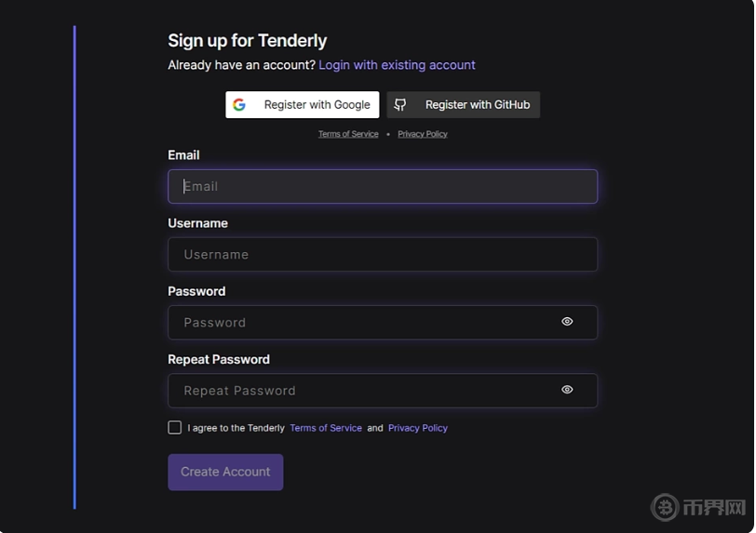Image resolution: width=756 pixels, height=533 pixels.
Task: Click the Google logo icon
Action: (239, 105)
